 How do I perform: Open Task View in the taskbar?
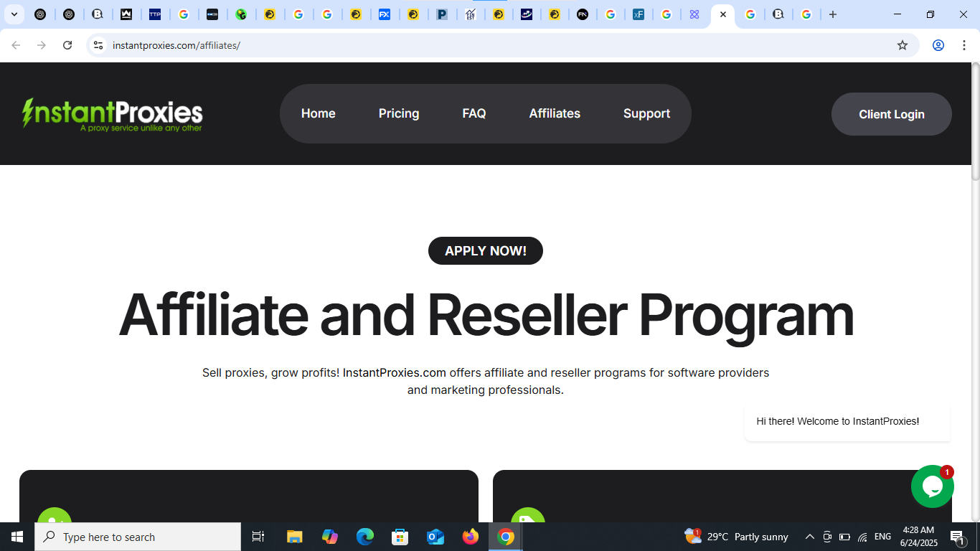coord(258,537)
